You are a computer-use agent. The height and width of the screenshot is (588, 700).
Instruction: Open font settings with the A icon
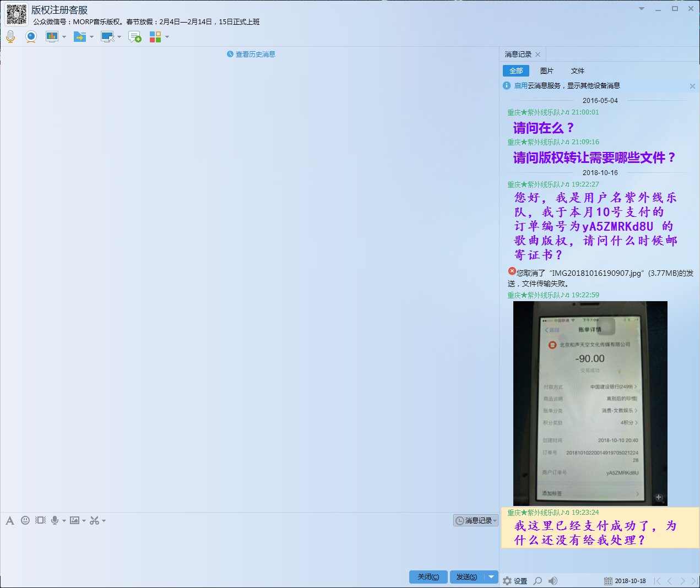(10, 520)
